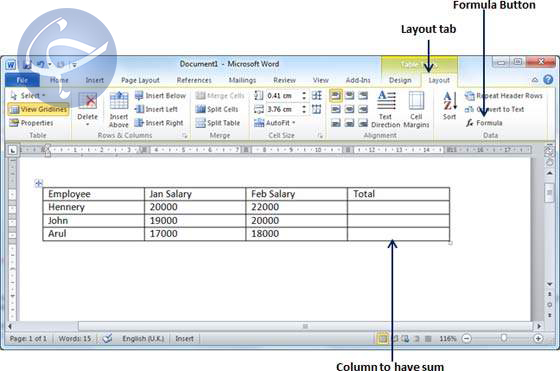
Task: Click the Align Center icon
Action: pos(349,109)
